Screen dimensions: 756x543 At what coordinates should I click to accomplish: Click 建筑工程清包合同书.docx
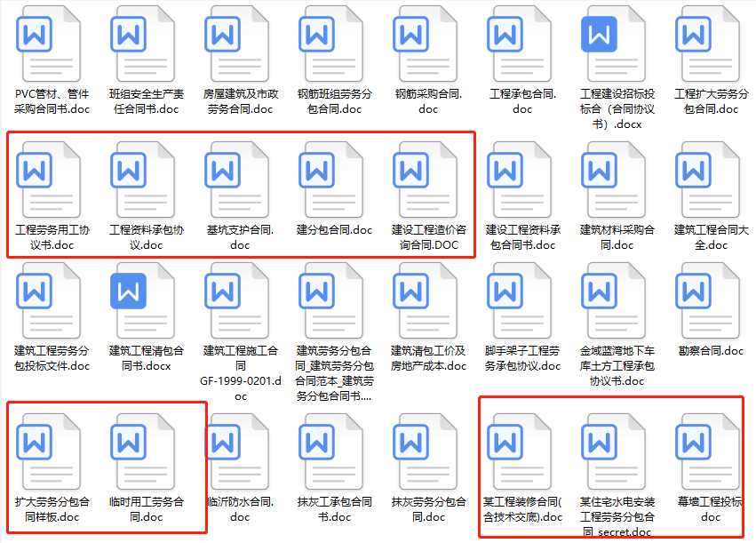(x=143, y=307)
